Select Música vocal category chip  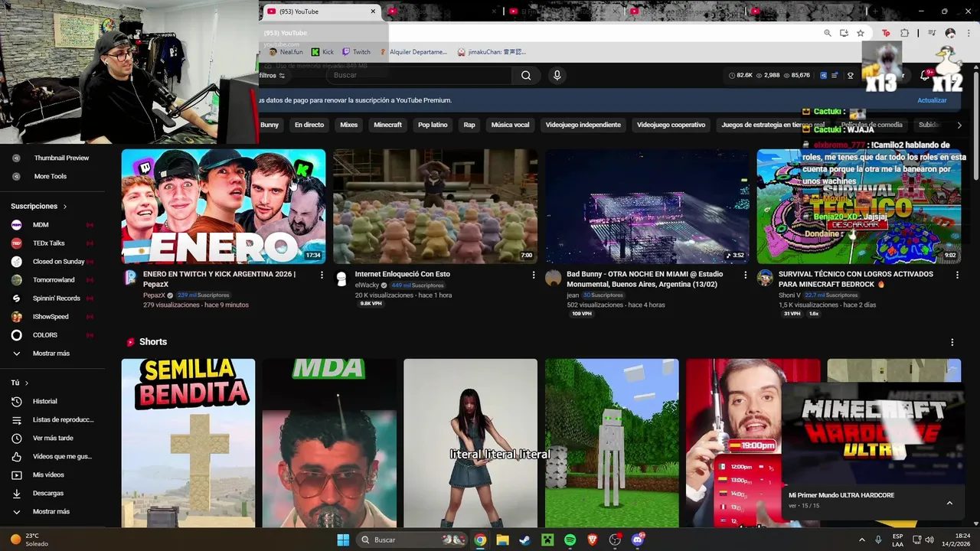pos(510,125)
